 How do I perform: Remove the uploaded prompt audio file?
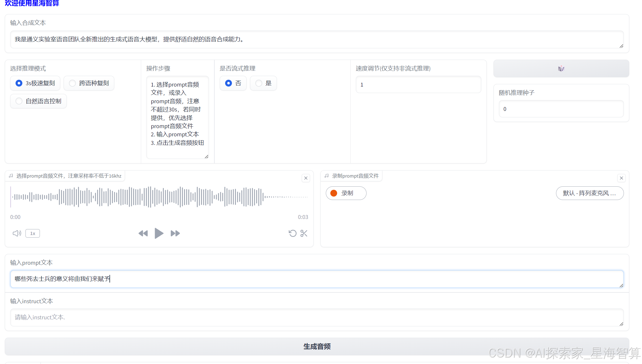(306, 178)
